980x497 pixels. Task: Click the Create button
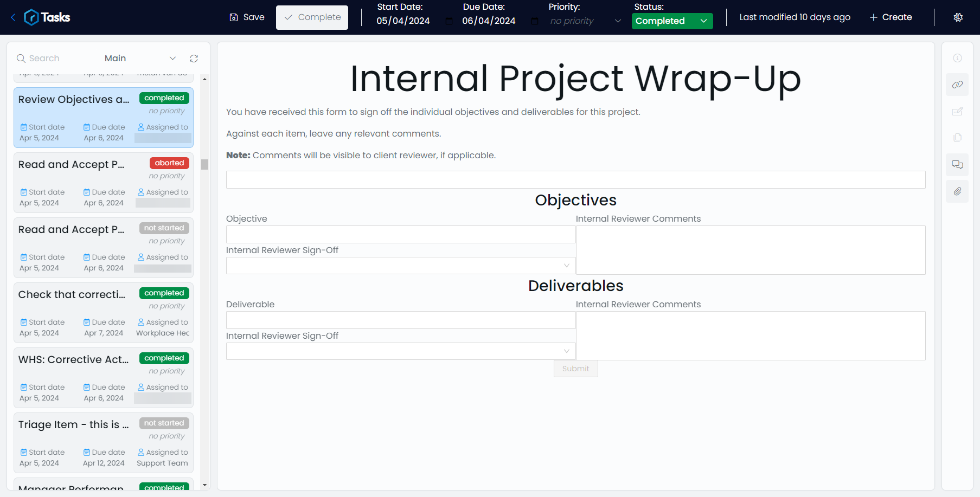click(x=891, y=17)
